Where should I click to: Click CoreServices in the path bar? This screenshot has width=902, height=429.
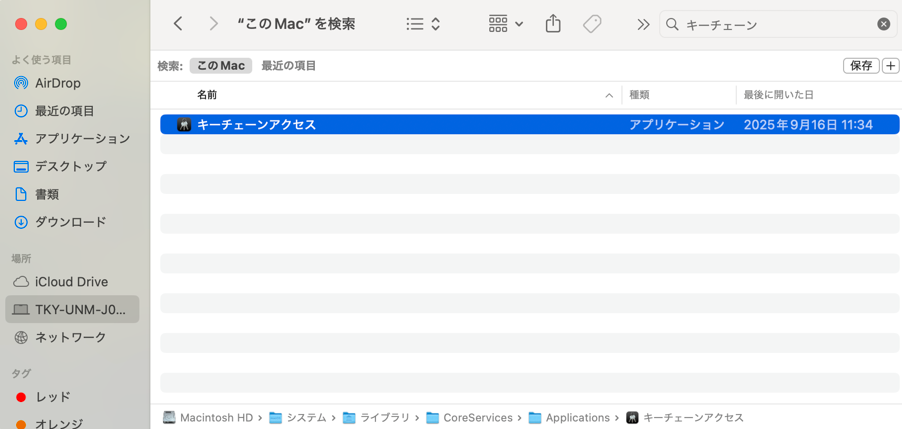pos(477,417)
